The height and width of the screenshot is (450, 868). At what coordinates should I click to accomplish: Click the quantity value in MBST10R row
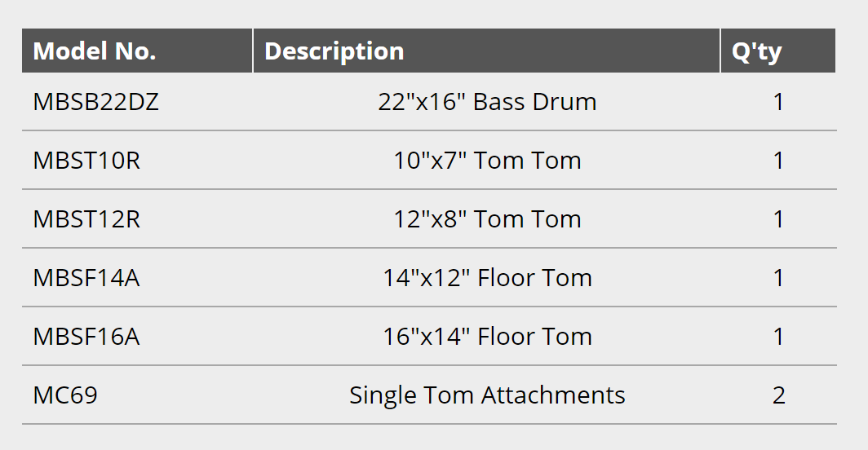(x=778, y=161)
